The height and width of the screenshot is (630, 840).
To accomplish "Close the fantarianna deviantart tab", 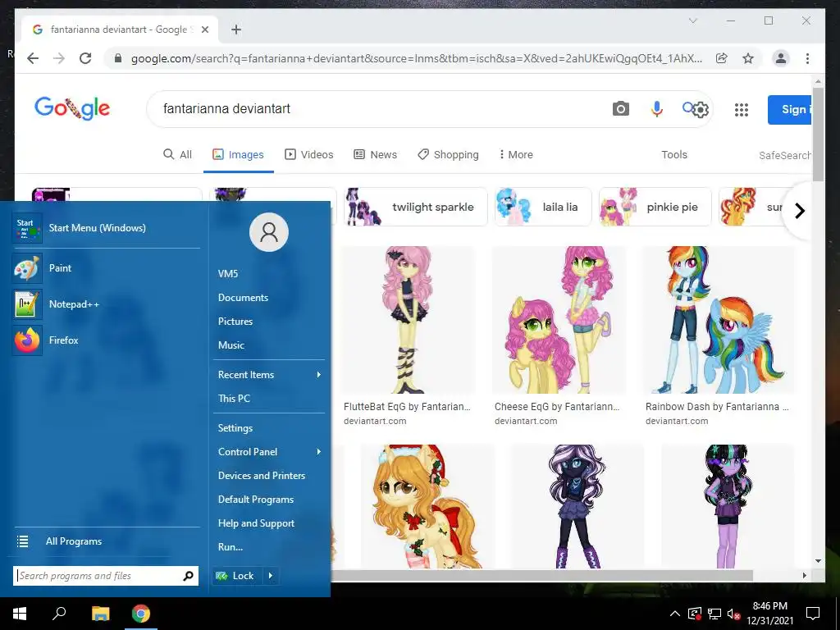I will [204, 30].
